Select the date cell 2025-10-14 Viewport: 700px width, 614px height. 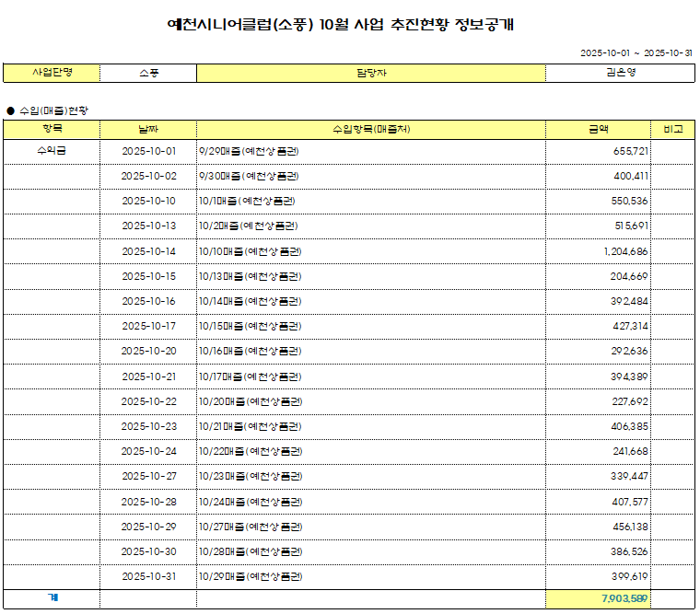148,250
